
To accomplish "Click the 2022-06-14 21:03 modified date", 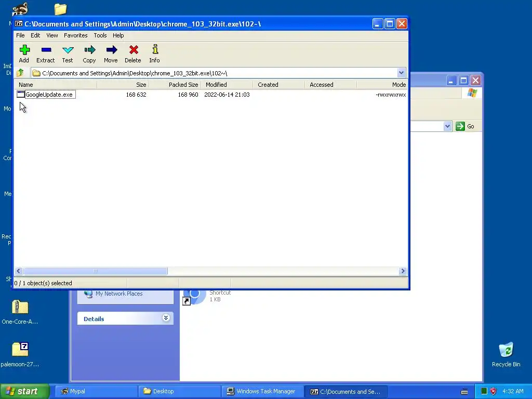I will point(227,95).
